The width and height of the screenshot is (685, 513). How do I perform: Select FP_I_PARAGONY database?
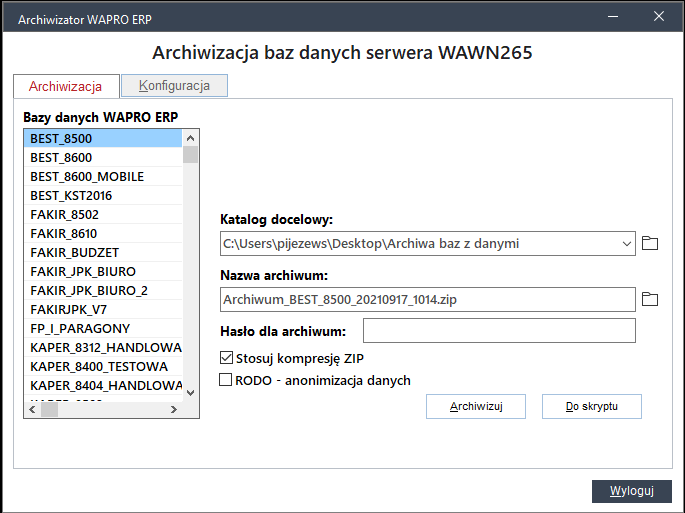click(103, 329)
